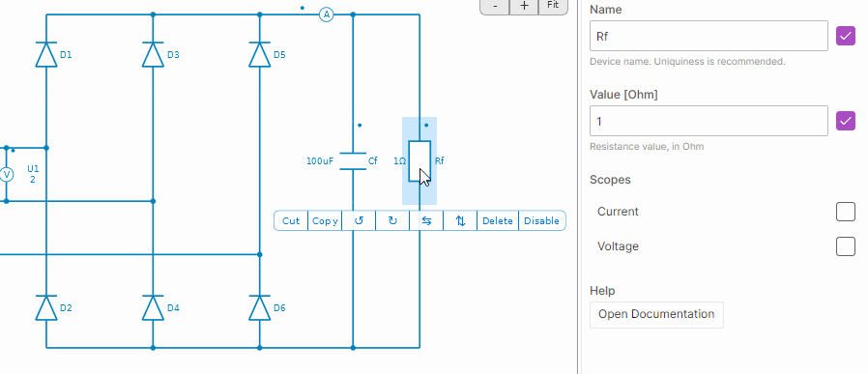Select diode D2 in the schematic
This screenshot has height=374, width=868.
[x=46, y=307]
